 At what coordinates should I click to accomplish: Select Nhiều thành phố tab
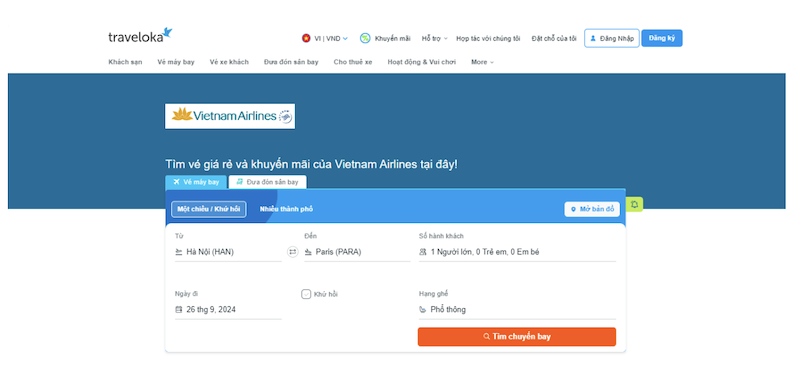tap(286, 209)
